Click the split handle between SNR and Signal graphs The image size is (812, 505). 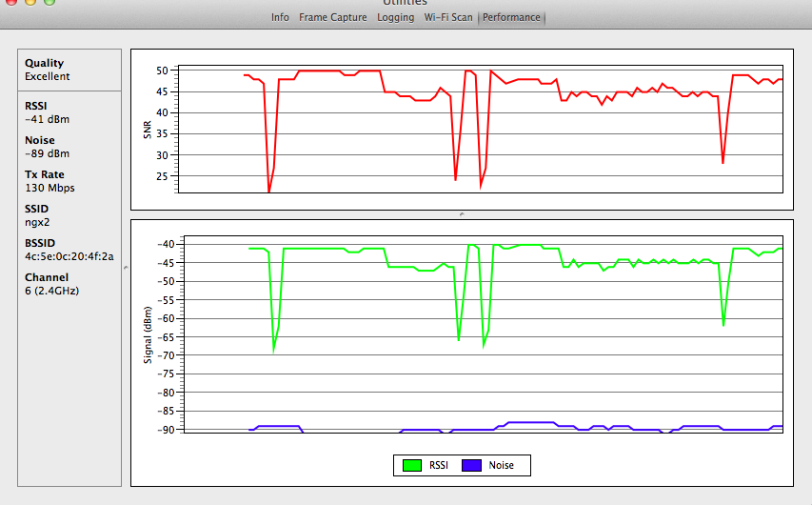pos(462,214)
